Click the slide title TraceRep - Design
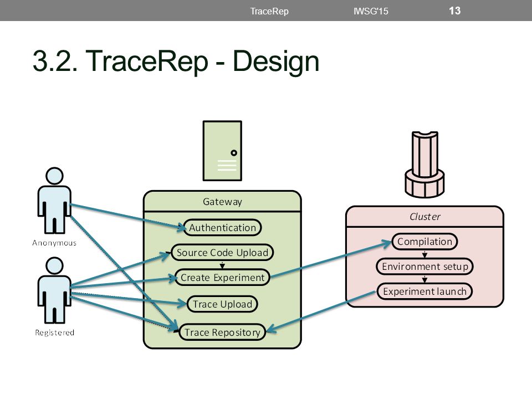 tap(176, 62)
